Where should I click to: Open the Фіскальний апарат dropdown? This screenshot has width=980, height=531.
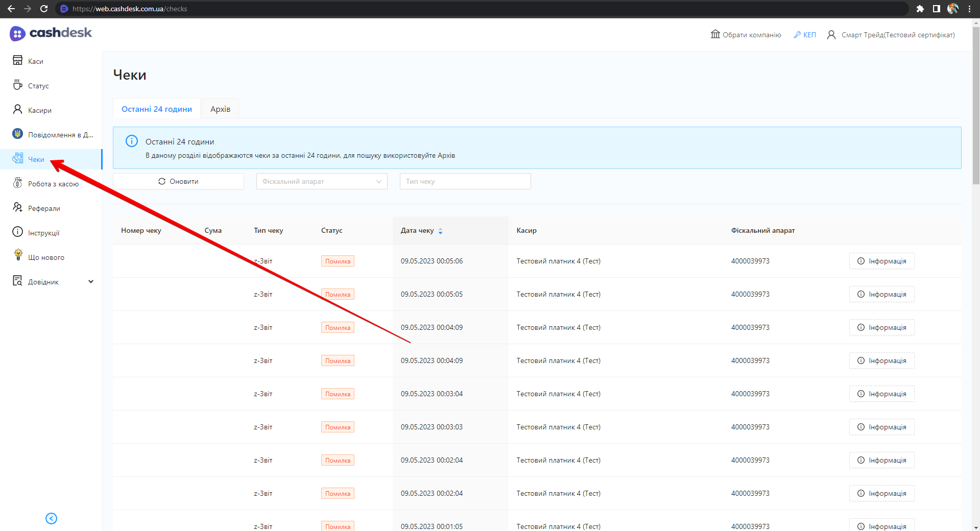(x=321, y=181)
